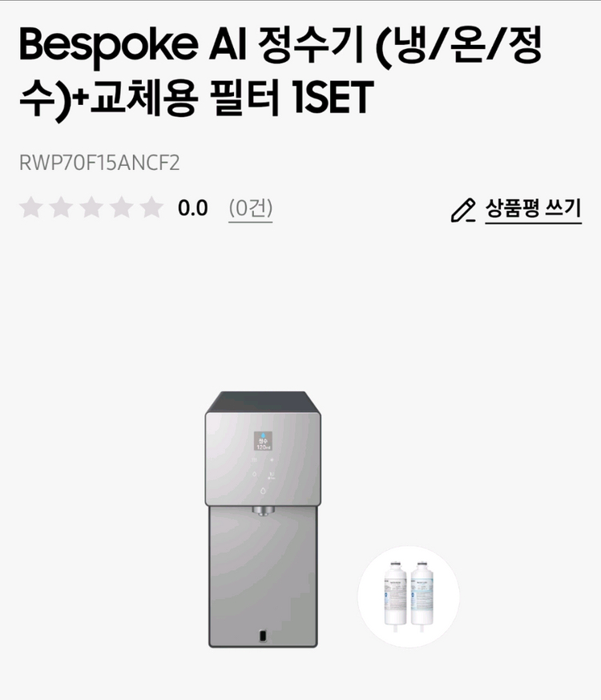Open the (0건) review count link
Screen dimensions: 601x700
(250, 208)
